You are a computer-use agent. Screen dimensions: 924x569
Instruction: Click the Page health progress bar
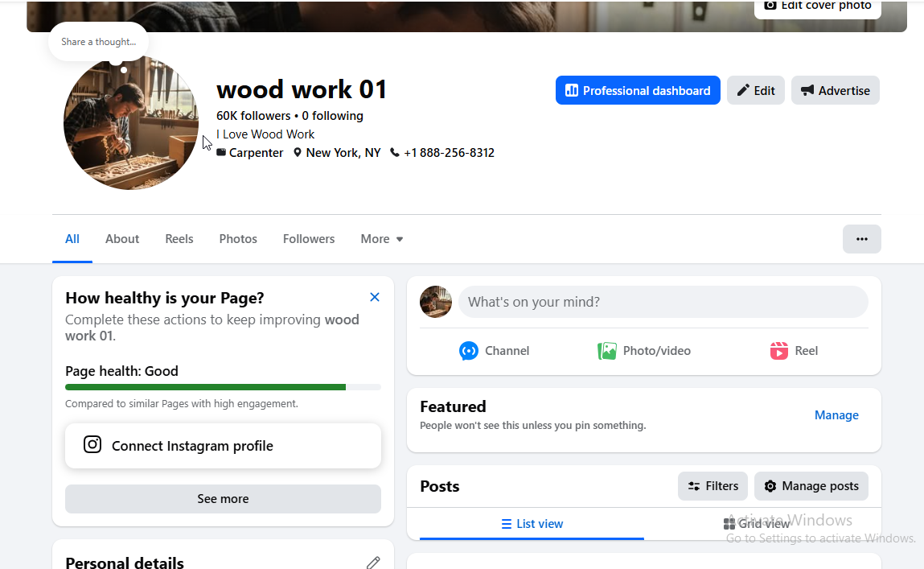point(223,387)
